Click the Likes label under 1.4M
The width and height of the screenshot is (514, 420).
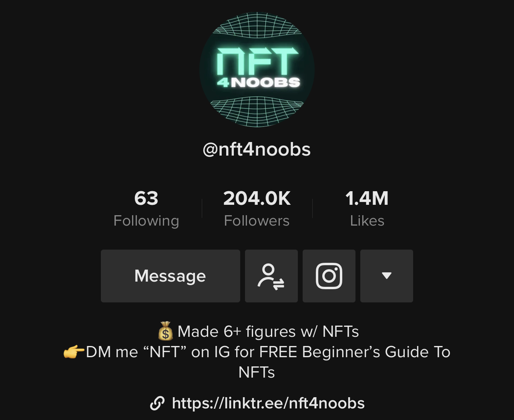point(367,221)
